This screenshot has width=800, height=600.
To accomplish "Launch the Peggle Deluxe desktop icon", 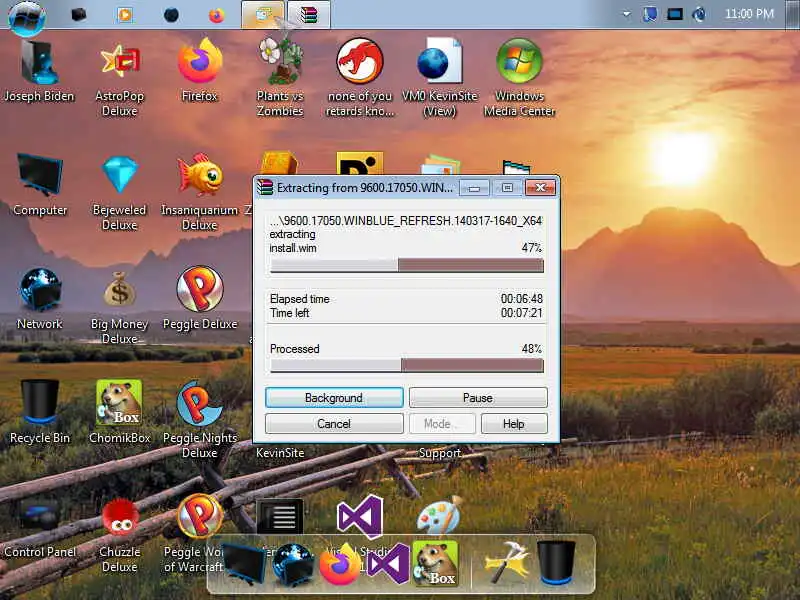I will [x=199, y=299].
